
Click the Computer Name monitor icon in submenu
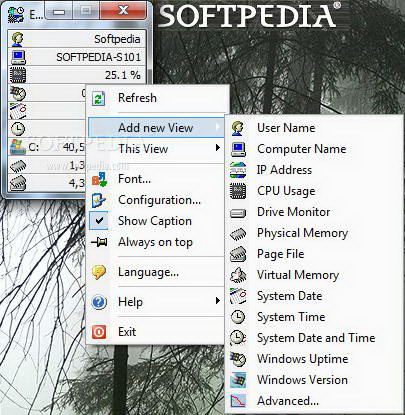click(238, 149)
